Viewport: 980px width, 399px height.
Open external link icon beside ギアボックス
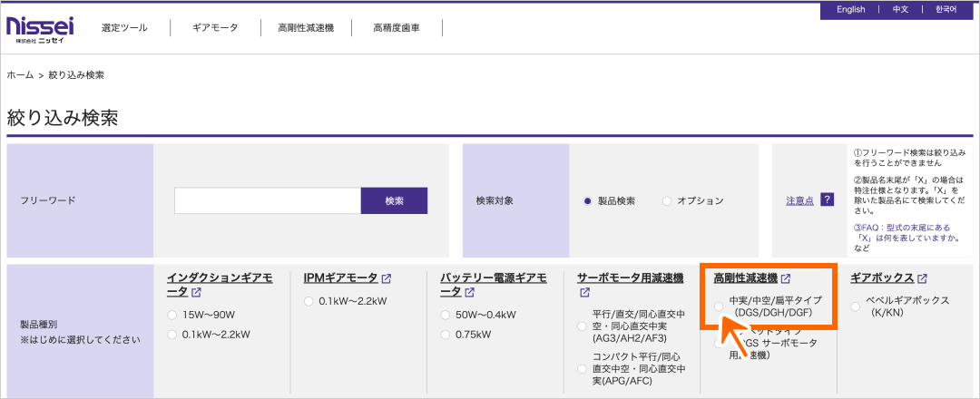(922, 278)
